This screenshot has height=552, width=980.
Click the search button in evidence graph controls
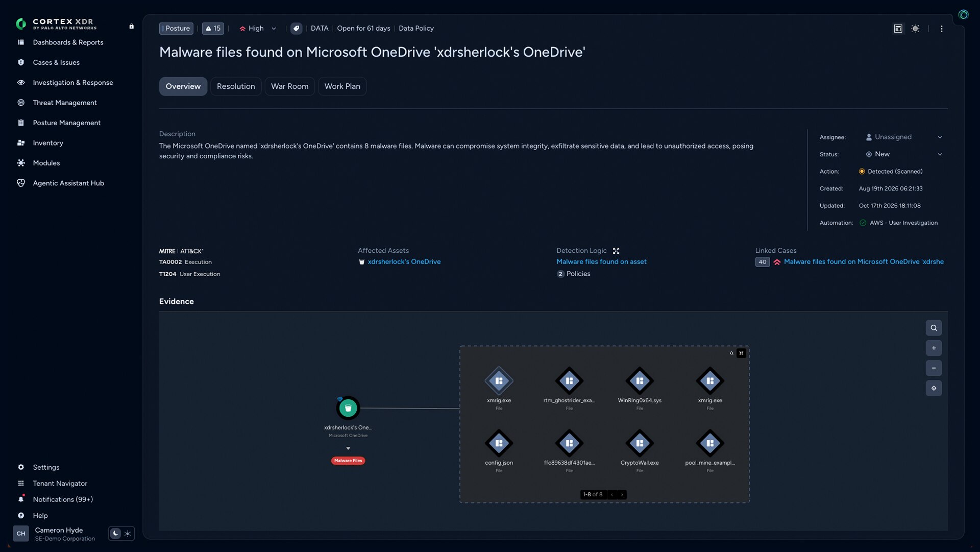pos(934,328)
